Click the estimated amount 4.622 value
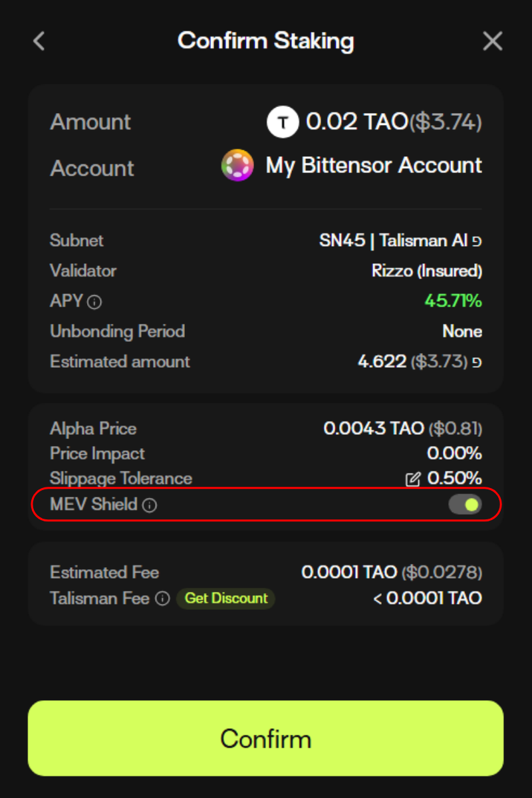The image size is (532, 798). point(382,362)
